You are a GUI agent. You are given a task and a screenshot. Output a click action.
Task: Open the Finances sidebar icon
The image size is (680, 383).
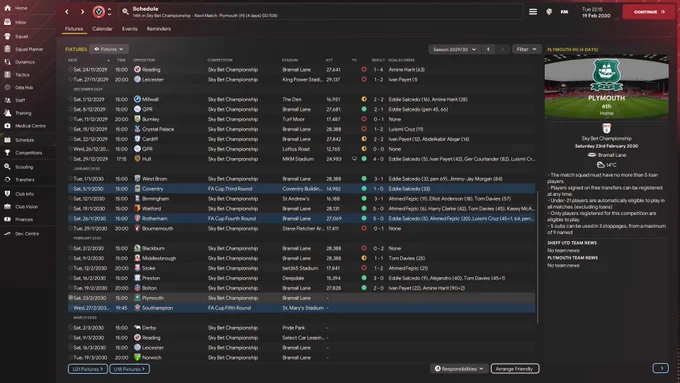(7, 219)
